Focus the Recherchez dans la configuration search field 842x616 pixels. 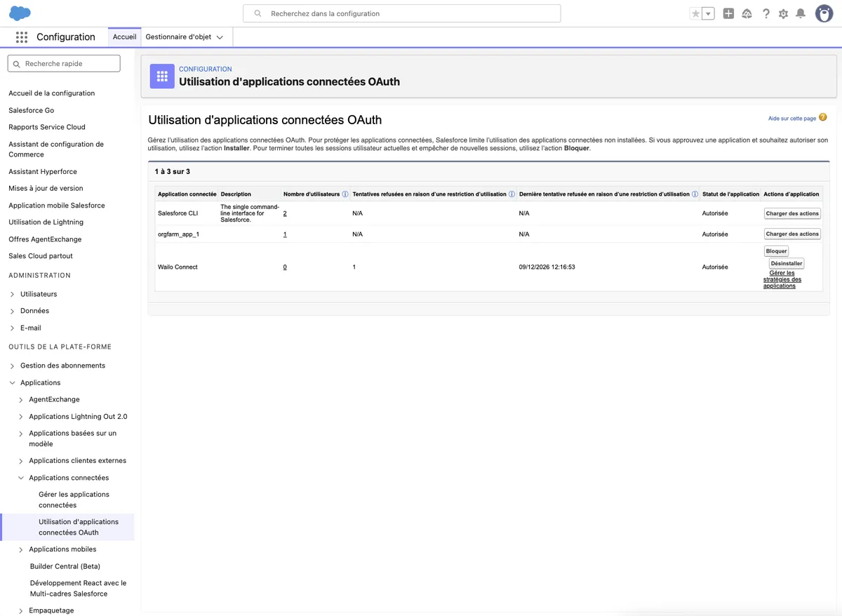click(402, 13)
